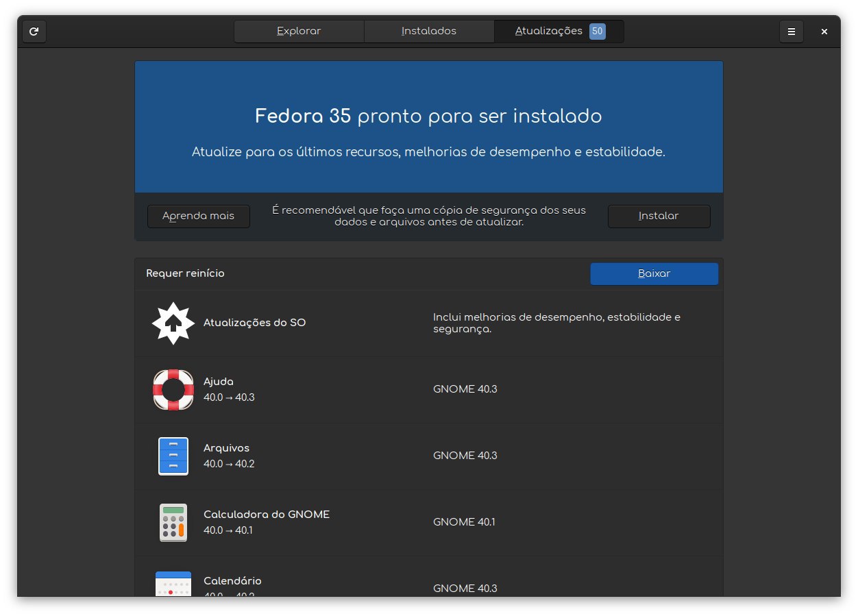This screenshot has height=616, width=858.
Task: Click the Calendário app icon
Action: click(173, 584)
